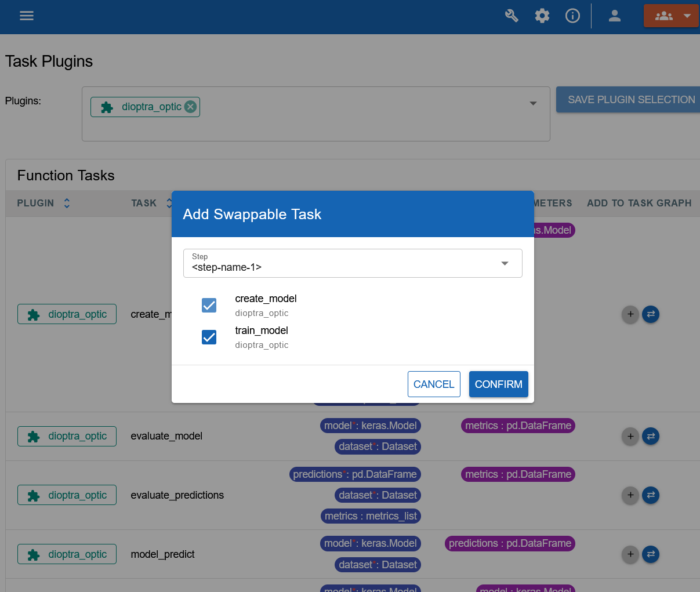This screenshot has height=592, width=700.
Task: Click 'model: keras.Model' chip in evaluate_model row
Action: [x=370, y=426]
